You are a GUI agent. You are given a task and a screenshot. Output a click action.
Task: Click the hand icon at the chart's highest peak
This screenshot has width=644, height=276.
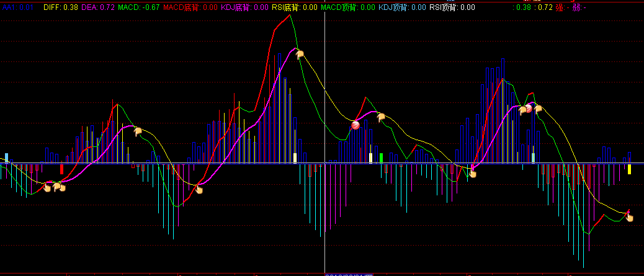point(300,55)
